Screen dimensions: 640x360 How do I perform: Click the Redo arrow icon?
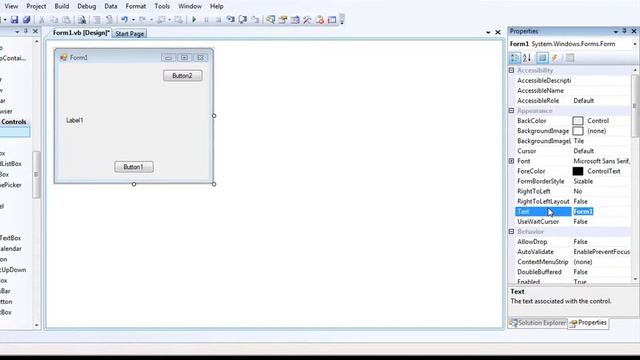coord(142,20)
